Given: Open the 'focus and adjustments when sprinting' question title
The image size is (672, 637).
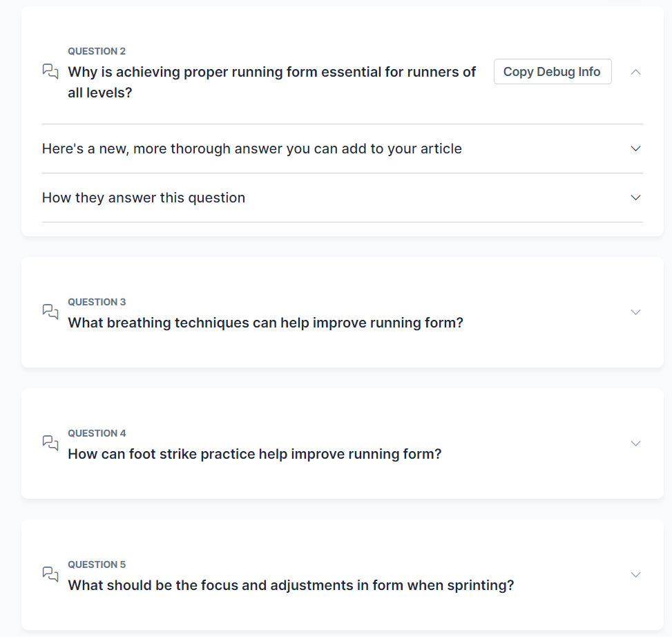Looking at the screenshot, I should (291, 585).
